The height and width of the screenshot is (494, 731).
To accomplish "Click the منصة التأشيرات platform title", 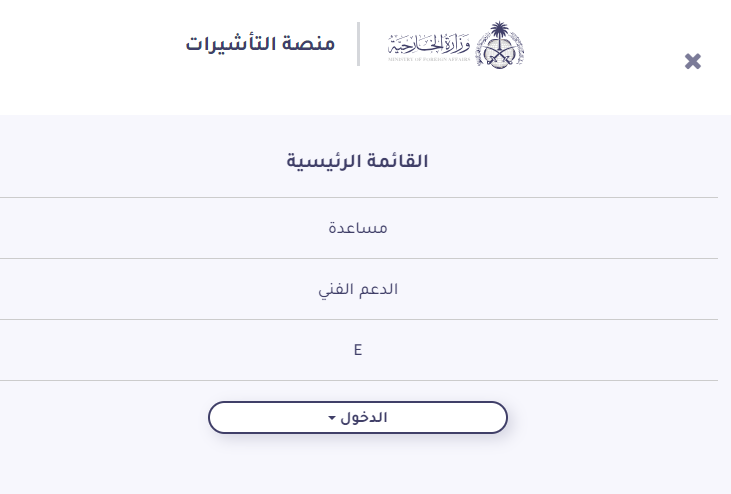I will pos(260,43).
